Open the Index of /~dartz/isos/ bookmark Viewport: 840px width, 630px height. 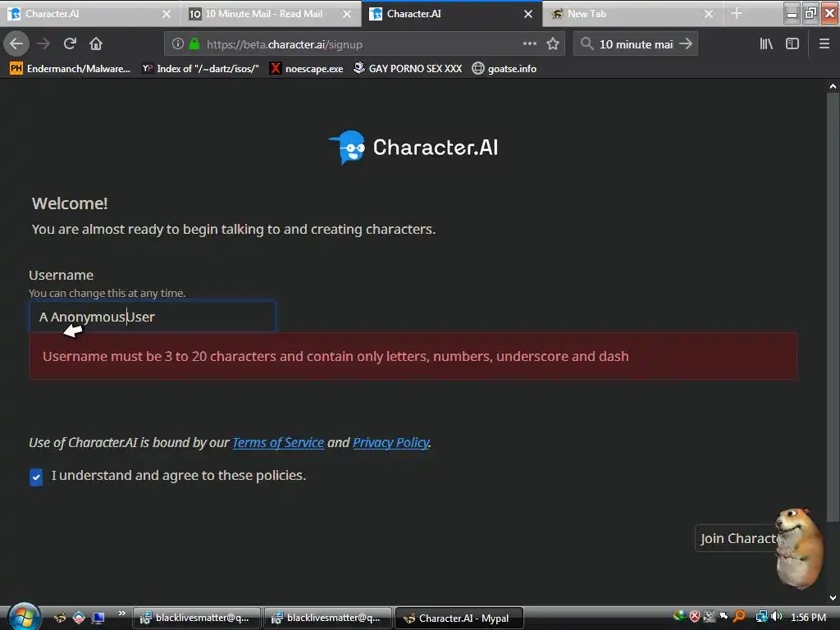200,69
